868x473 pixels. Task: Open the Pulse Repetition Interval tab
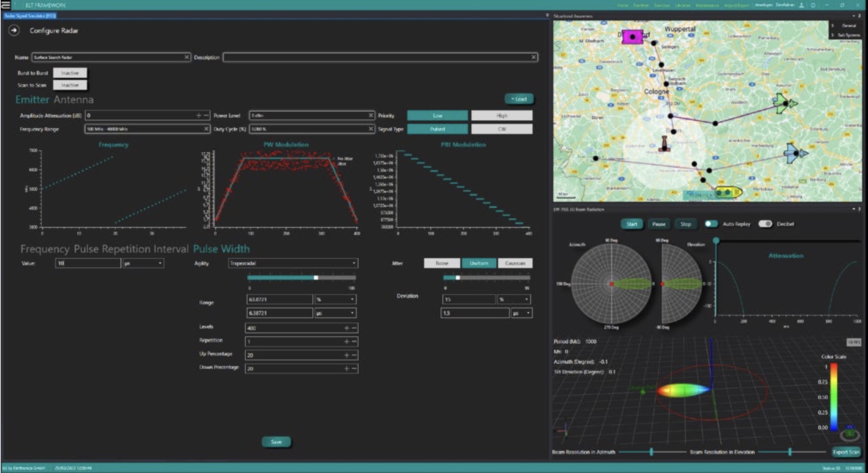point(131,249)
